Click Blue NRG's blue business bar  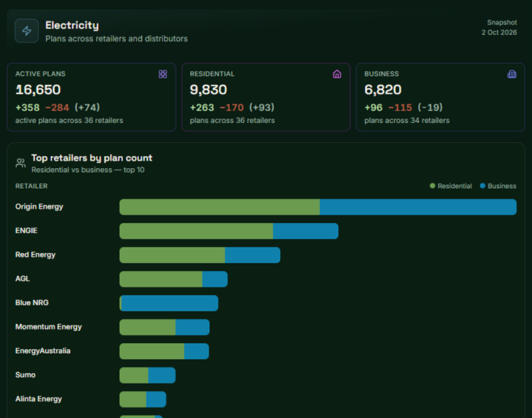(x=169, y=303)
